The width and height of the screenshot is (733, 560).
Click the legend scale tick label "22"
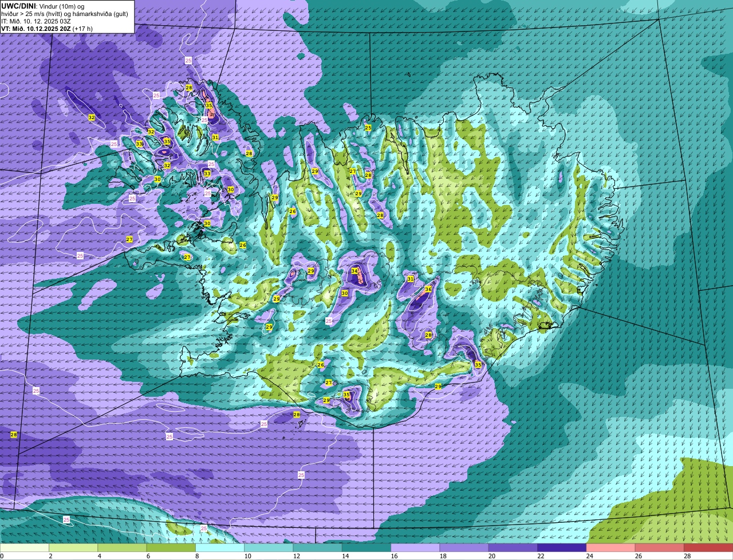point(541,556)
